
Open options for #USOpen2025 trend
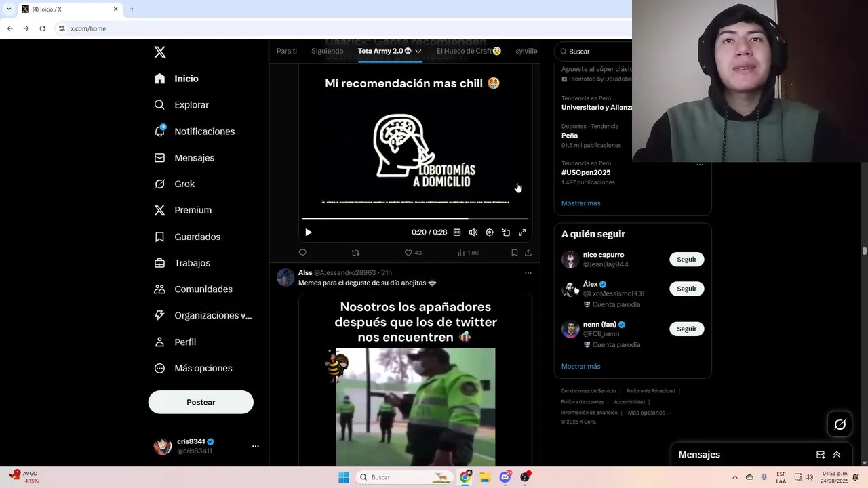[x=700, y=165]
